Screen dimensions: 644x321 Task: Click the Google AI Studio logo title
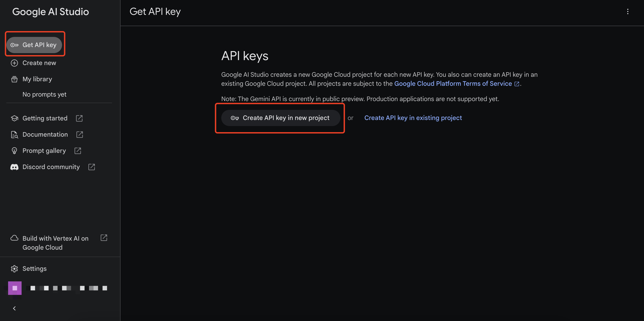(51, 12)
